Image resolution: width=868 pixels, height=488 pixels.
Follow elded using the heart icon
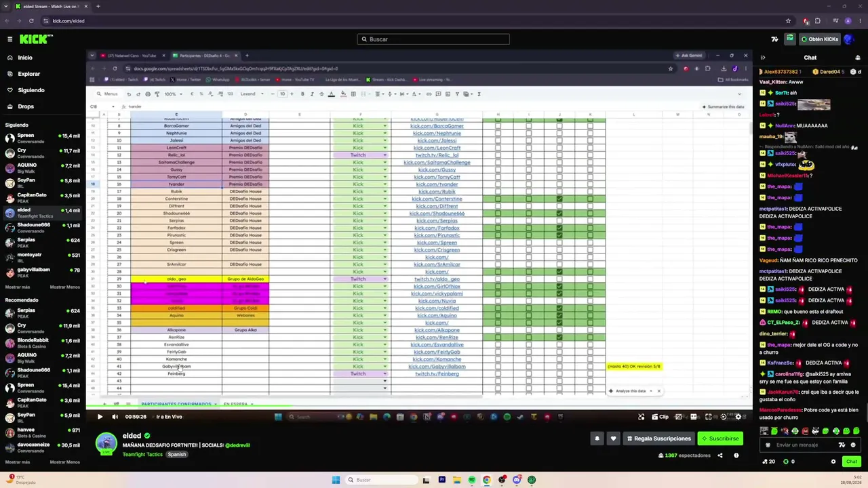click(613, 439)
